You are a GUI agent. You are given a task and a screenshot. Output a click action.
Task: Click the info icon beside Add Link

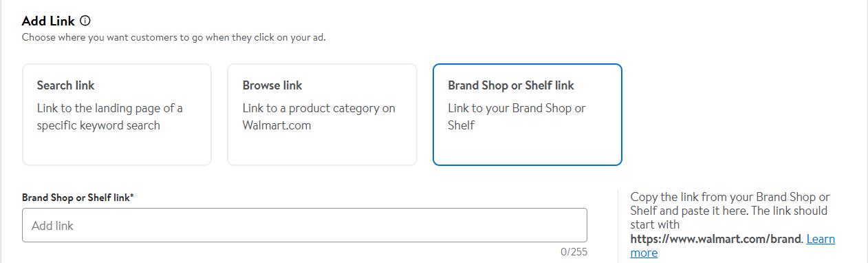[85, 21]
